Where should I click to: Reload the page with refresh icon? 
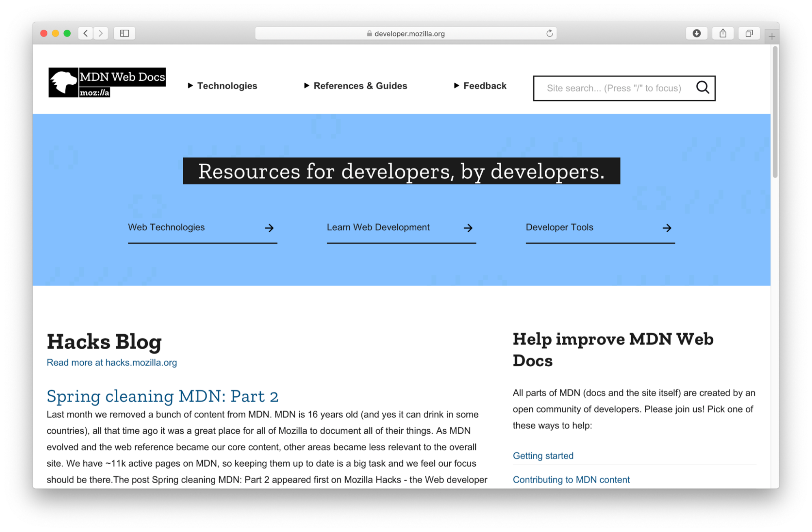point(550,33)
